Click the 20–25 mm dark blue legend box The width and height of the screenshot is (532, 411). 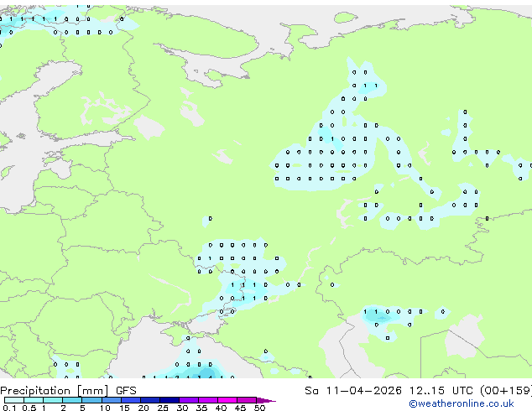[149, 400]
